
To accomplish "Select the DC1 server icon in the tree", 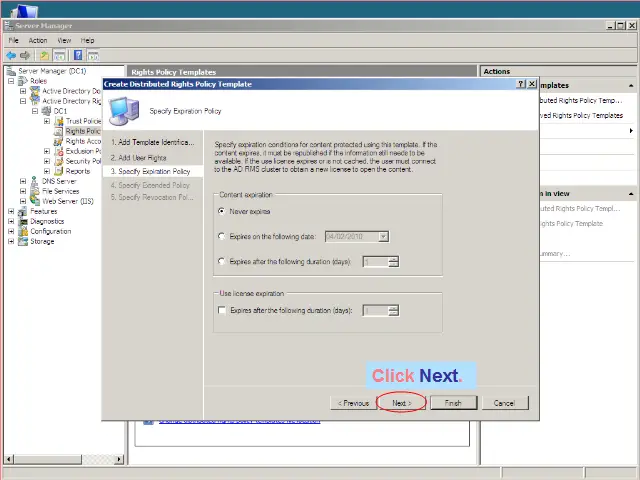I will pos(47,111).
